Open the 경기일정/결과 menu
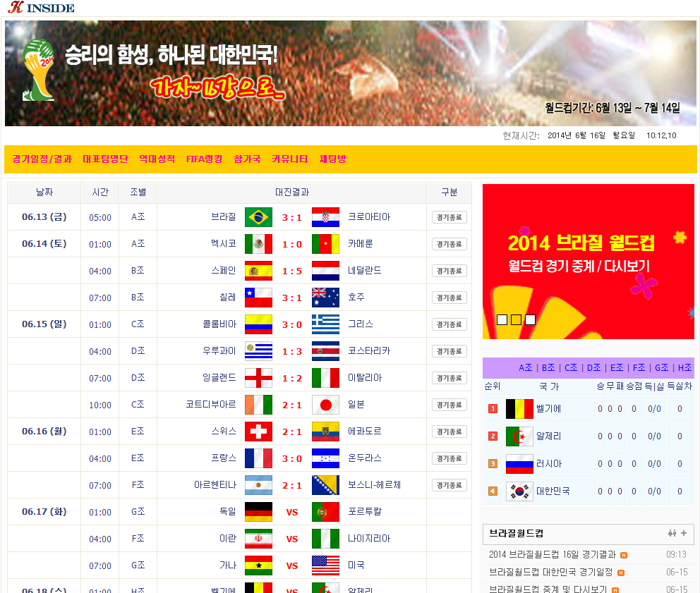 42,159
